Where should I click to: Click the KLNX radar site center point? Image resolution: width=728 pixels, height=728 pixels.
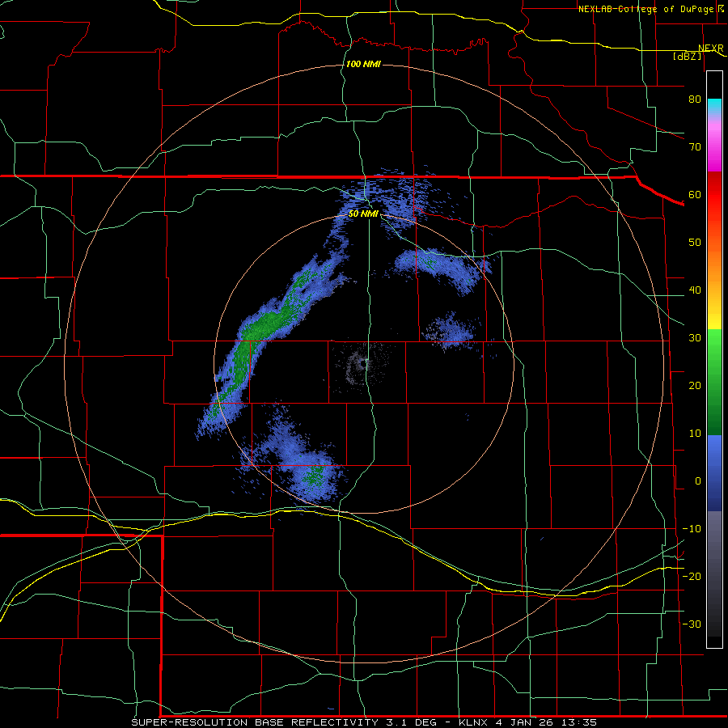pos(363,363)
